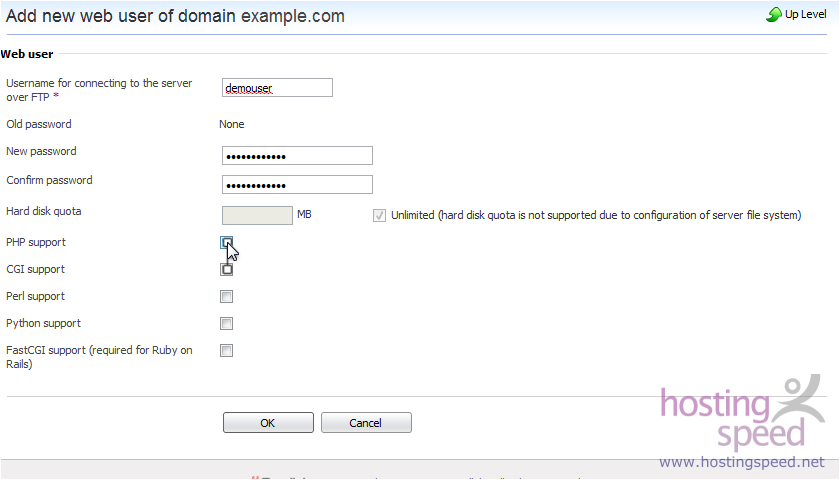Click the Hard disk quota MB field
This screenshot has height=480, width=840.
click(257, 215)
